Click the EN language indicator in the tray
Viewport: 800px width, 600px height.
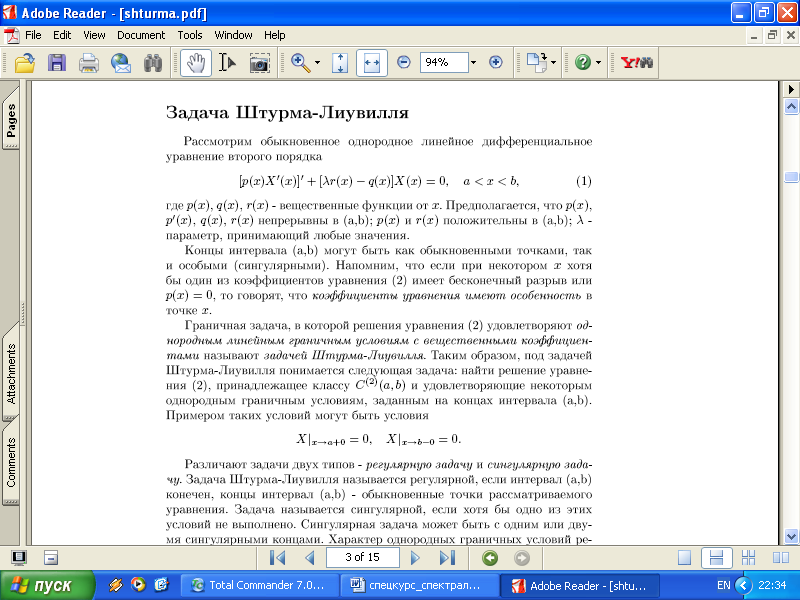[723, 586]
